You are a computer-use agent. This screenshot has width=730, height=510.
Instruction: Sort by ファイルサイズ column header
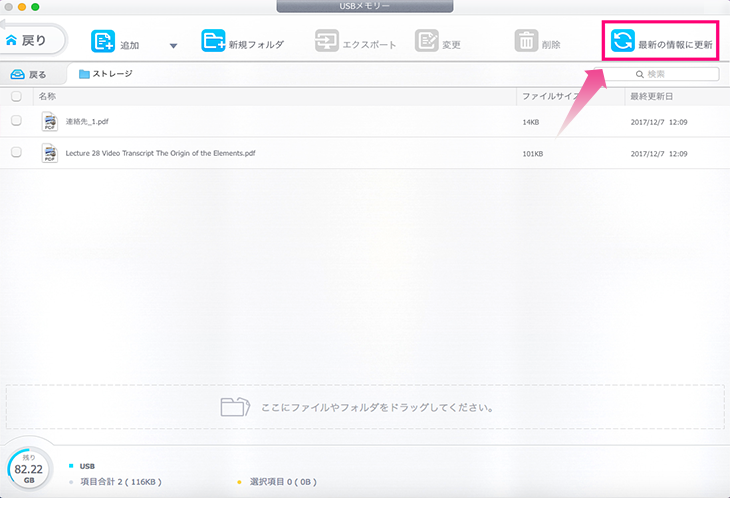[551, 96]
